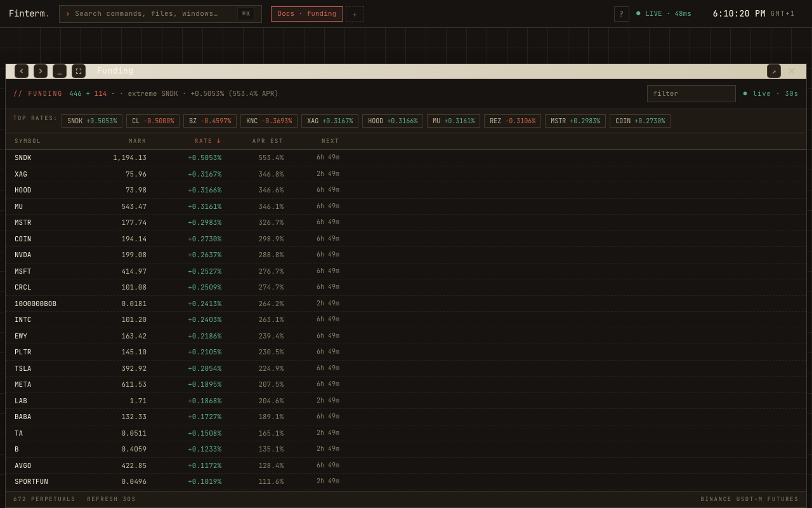Open the META row

coord(406,385)
